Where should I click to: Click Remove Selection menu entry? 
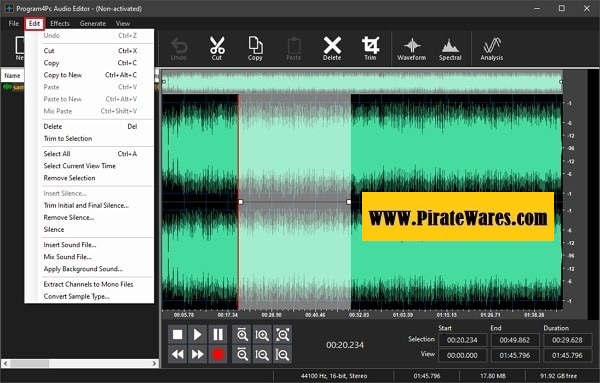coord(90,178)
